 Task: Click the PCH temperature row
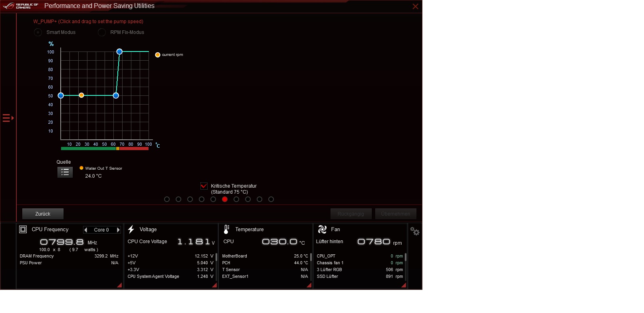[265, 263]
